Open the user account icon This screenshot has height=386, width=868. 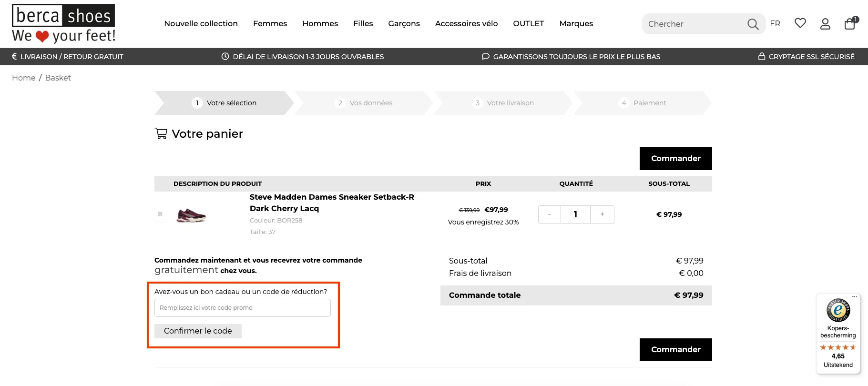click(x=825, y=24)
